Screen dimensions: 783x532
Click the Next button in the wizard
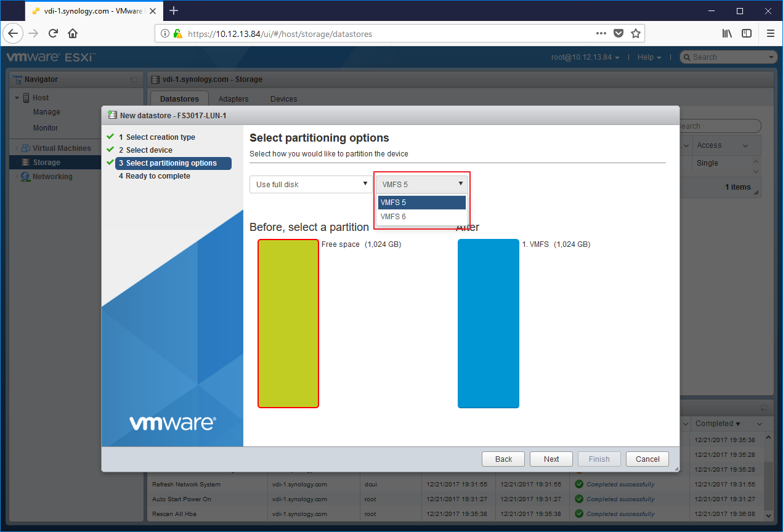click(551, 459)
